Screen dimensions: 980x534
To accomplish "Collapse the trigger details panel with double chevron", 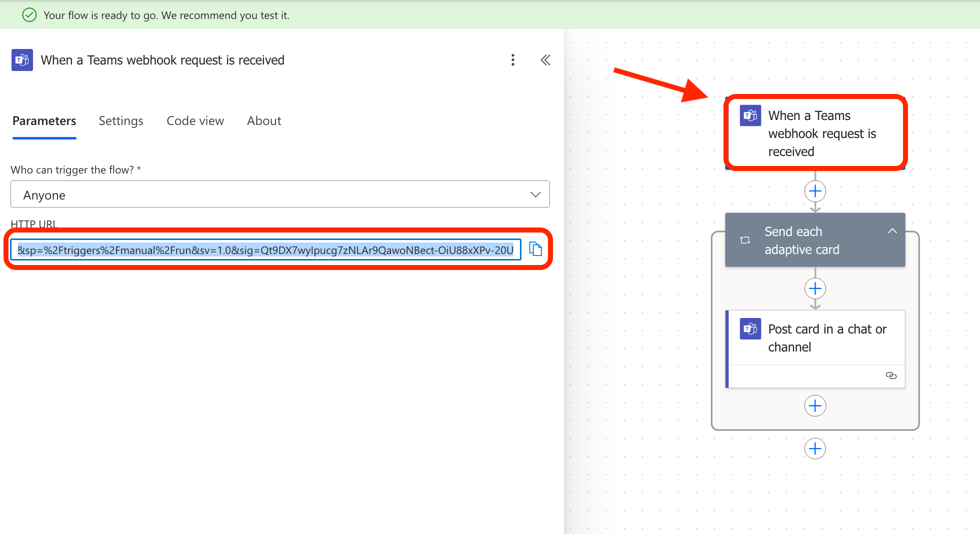I will click(x=545, y=60).
